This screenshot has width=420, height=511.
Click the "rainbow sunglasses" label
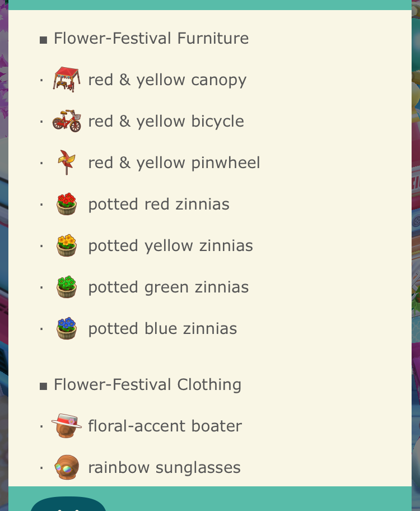coord(164,468)
